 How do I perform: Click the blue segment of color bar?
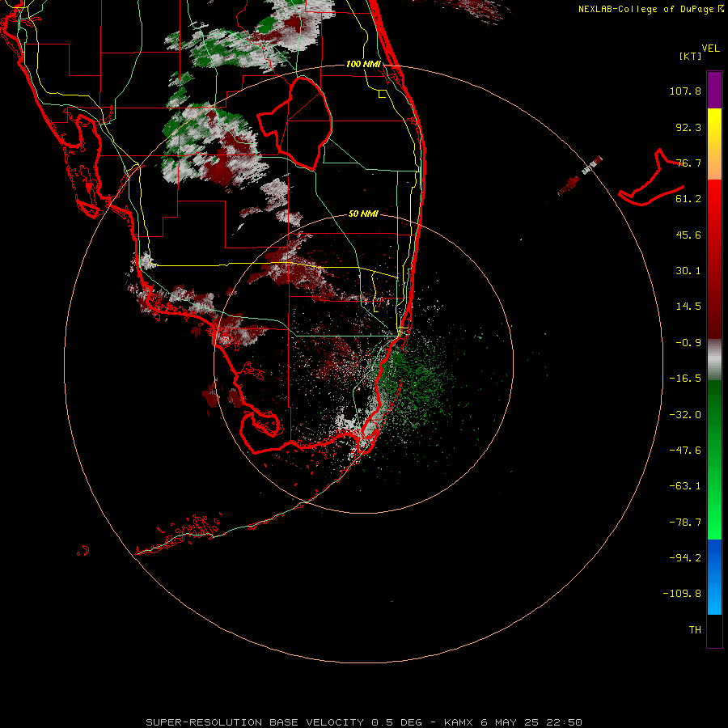(714, 577)
